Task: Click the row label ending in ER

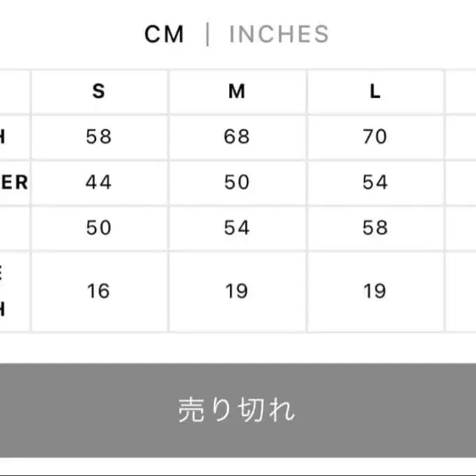Action: click(x=14, y=183)
